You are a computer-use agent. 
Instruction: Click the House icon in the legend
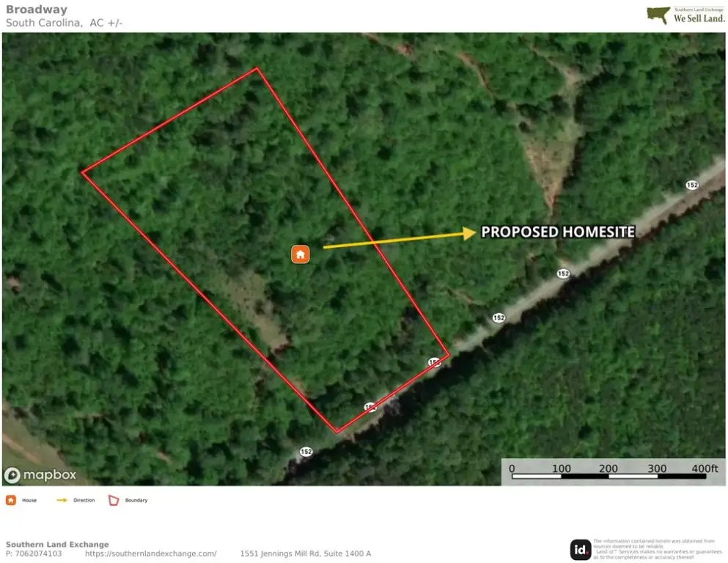12,499
